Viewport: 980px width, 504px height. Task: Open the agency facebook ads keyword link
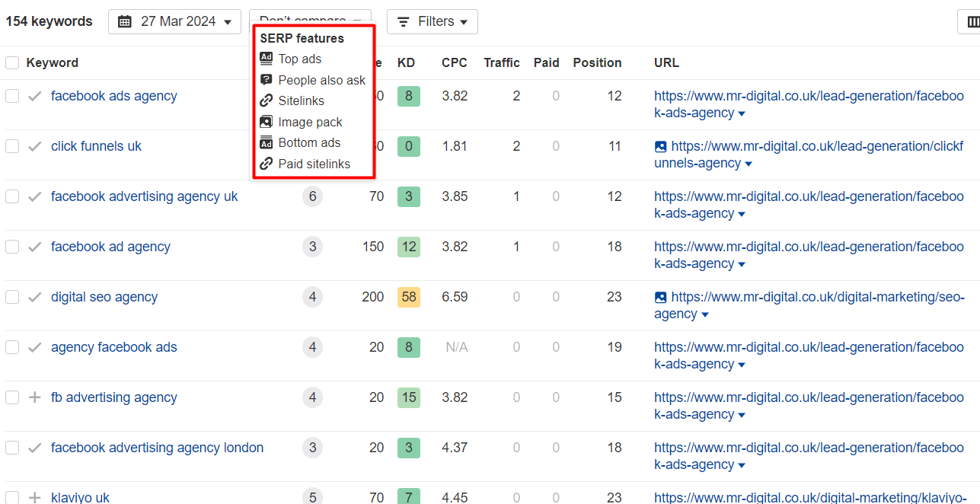click(x=113, y=347)
